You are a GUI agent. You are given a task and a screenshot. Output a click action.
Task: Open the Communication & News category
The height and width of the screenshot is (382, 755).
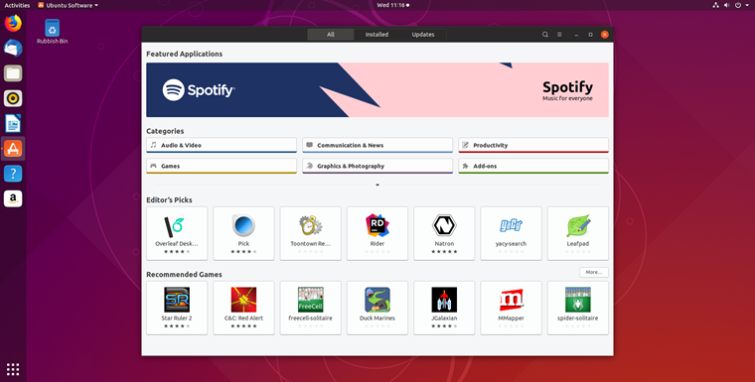(378, 145)
